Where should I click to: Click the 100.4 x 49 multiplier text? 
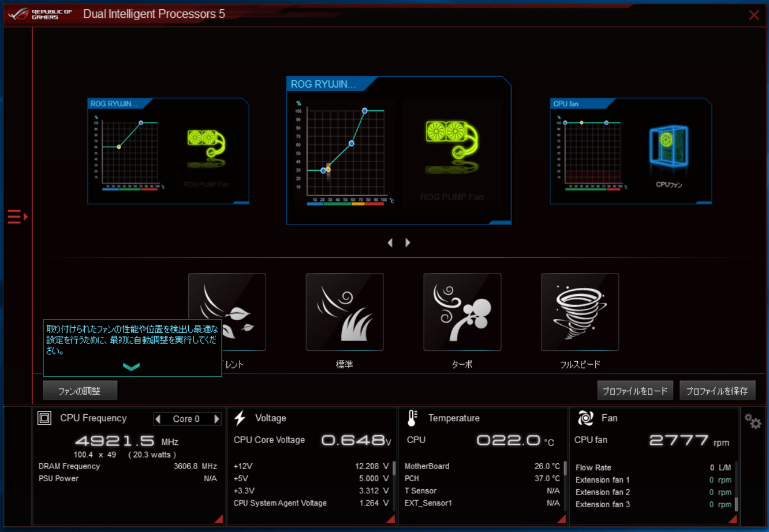coord(95,455)
